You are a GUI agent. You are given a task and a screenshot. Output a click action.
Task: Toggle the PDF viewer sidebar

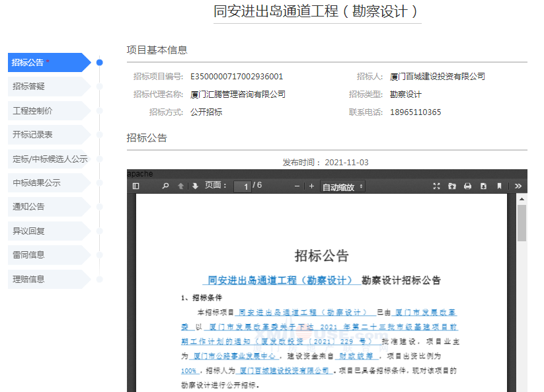coord(136,186)
